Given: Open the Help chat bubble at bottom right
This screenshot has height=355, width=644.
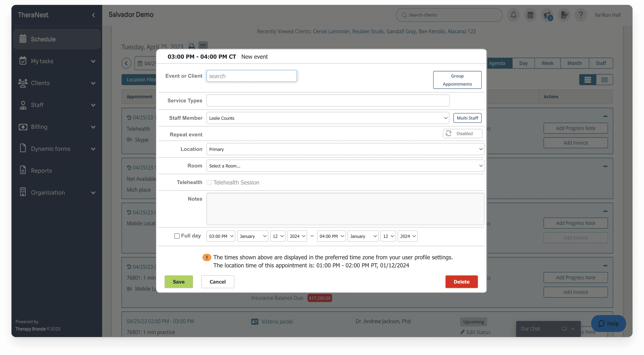Looking at the screenshot, I should coord(608,323).
